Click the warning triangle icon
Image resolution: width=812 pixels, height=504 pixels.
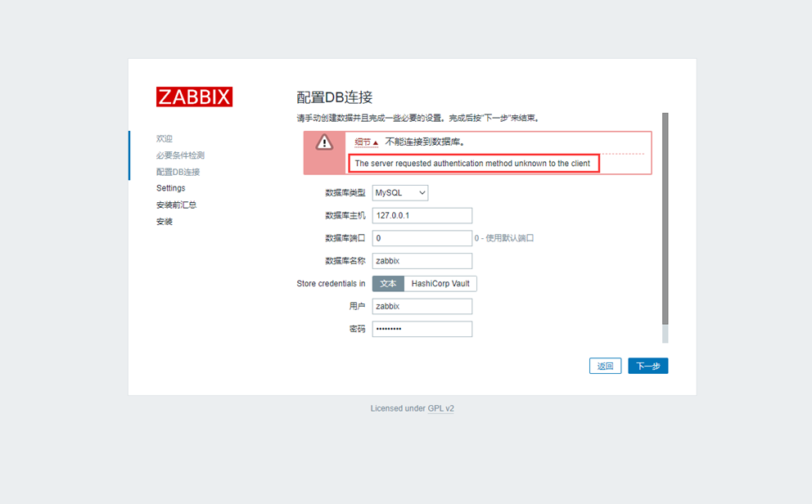325,143
